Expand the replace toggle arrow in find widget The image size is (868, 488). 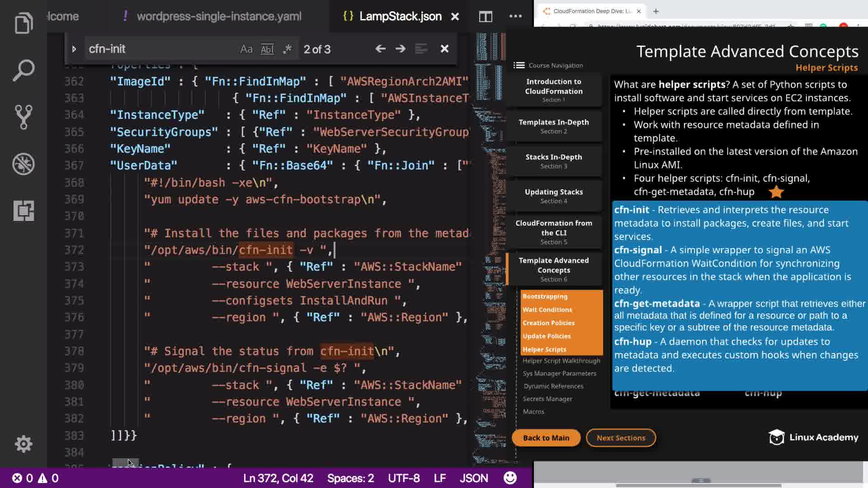(74, 49)
